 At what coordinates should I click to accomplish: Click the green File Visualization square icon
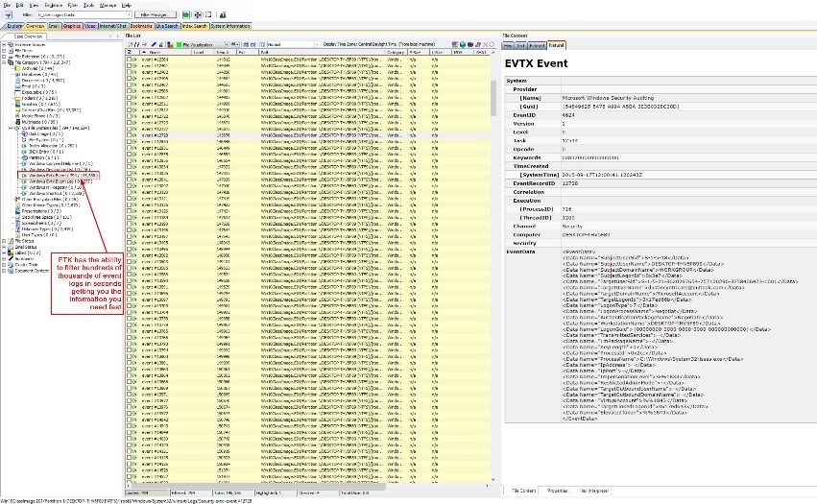point(179,45)
